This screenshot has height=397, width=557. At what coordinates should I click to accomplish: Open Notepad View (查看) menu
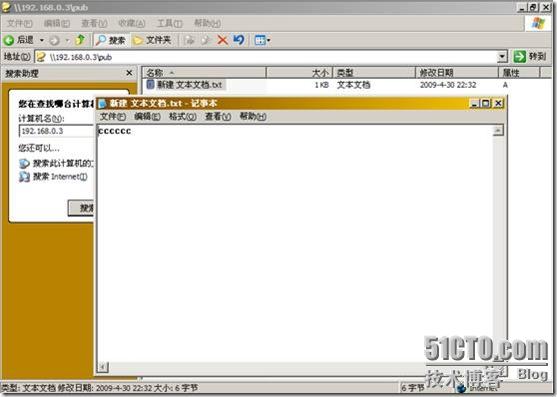(x=218, y=116)
